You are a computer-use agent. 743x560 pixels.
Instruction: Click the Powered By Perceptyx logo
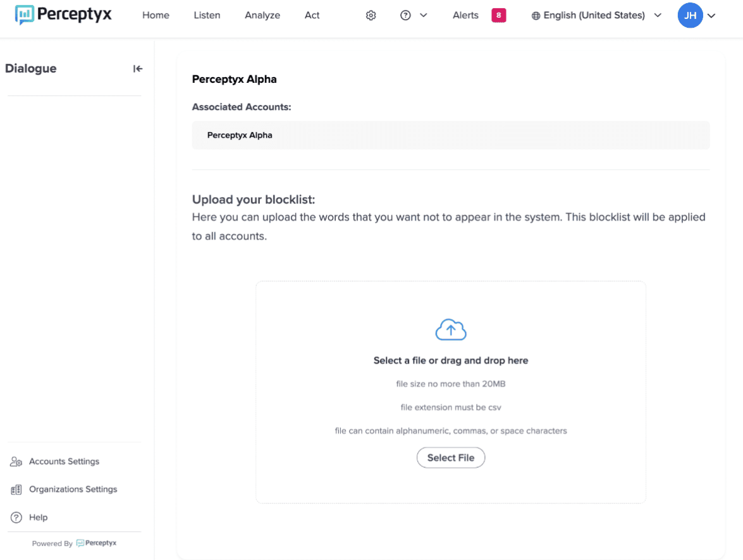96,543
